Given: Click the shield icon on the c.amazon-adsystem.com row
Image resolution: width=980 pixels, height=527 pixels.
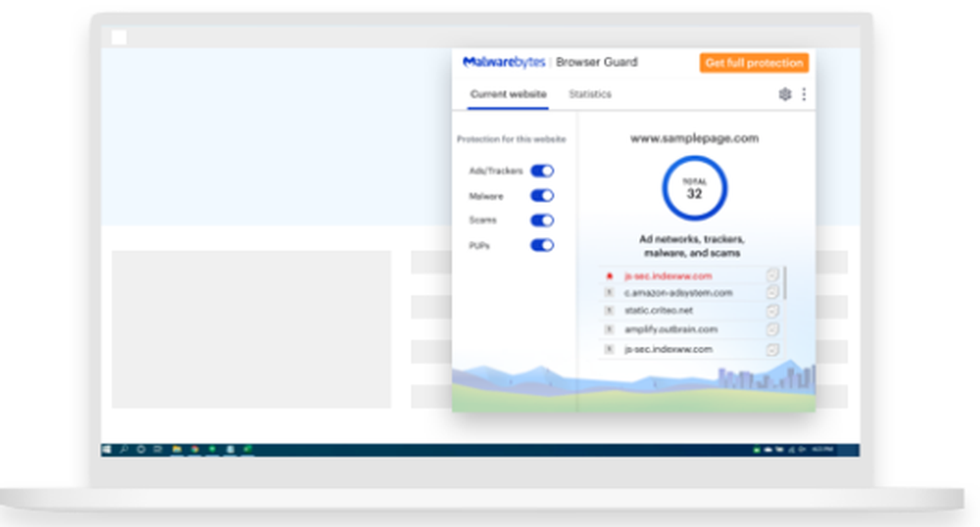Looking at the screenshot, I should (772, 292).
